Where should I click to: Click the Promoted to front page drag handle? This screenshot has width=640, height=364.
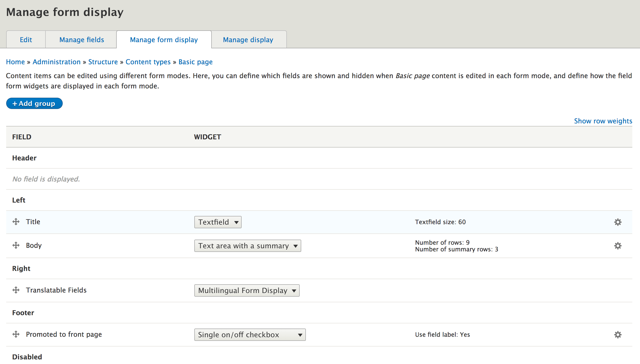[16, 334]
